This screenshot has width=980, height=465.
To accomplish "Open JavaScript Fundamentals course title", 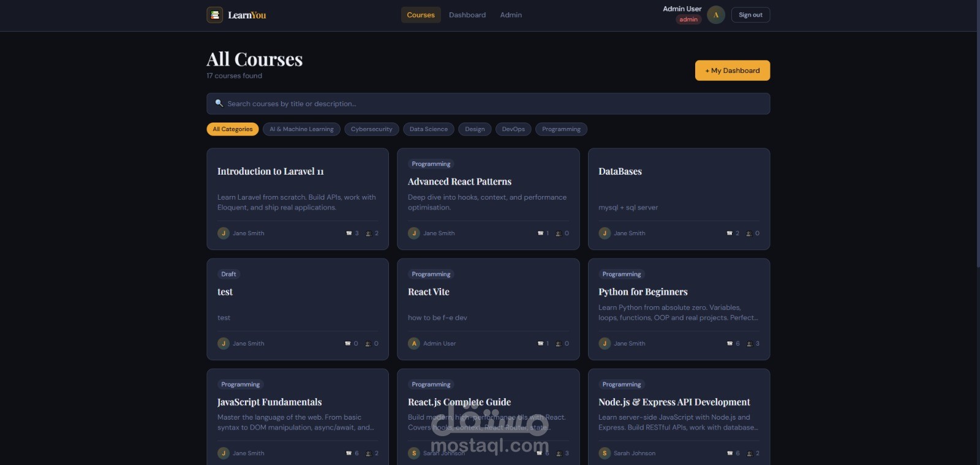I will 269,402.
